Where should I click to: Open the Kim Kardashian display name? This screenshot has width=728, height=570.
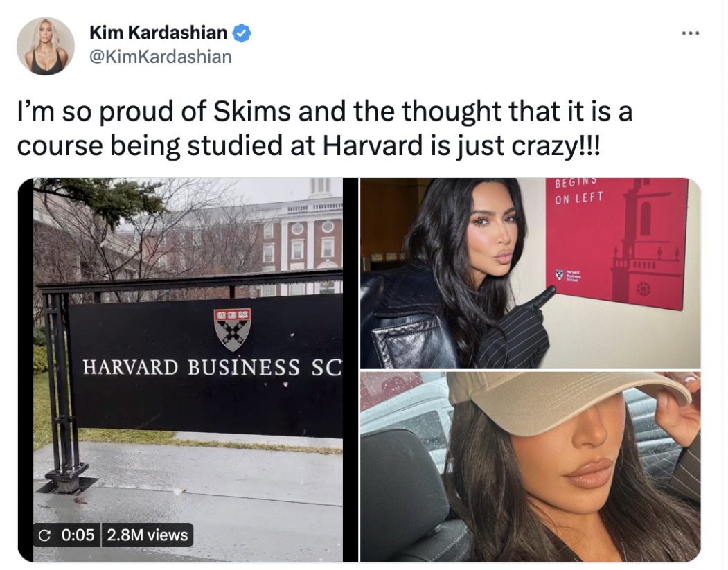coord(159,33)
